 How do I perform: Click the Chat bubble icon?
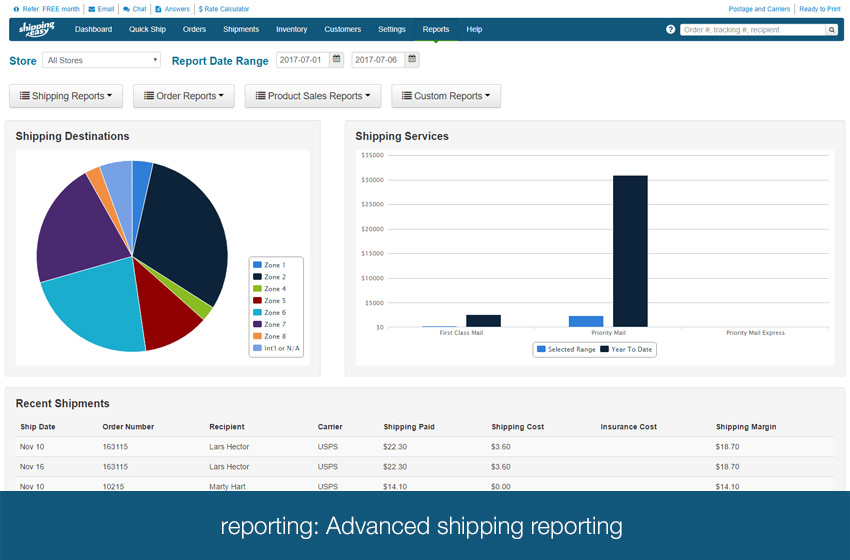(126, 9)
